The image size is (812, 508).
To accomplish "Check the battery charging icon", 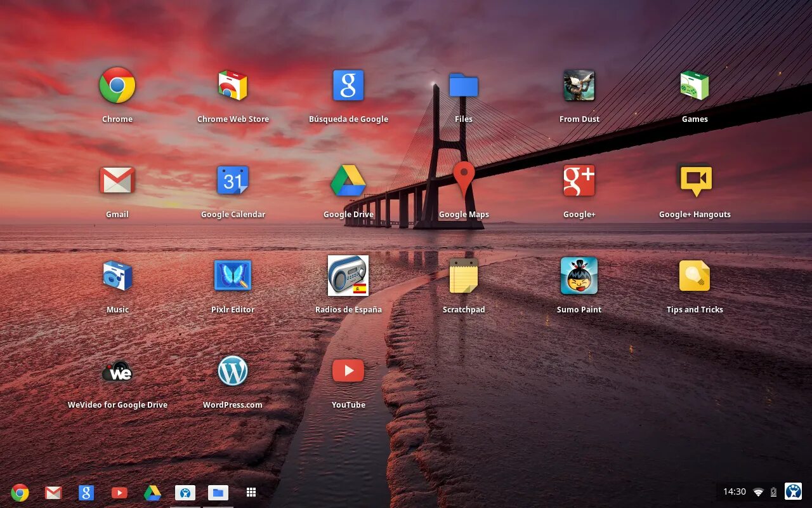I will (x=773, y=492).
